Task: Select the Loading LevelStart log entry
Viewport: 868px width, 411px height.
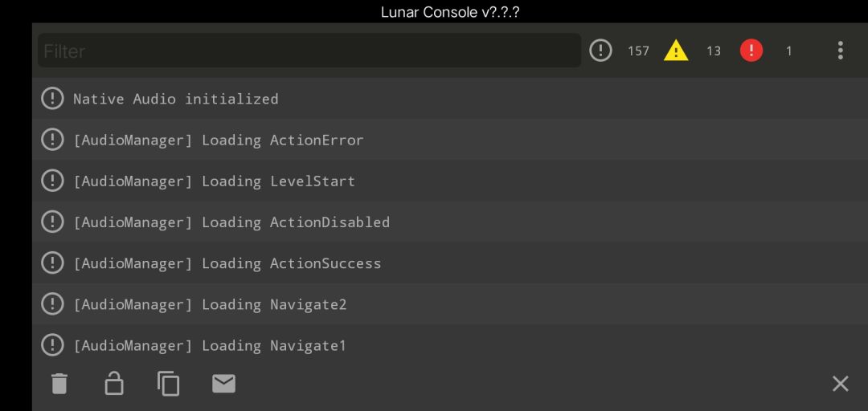Action: point(449,181)
